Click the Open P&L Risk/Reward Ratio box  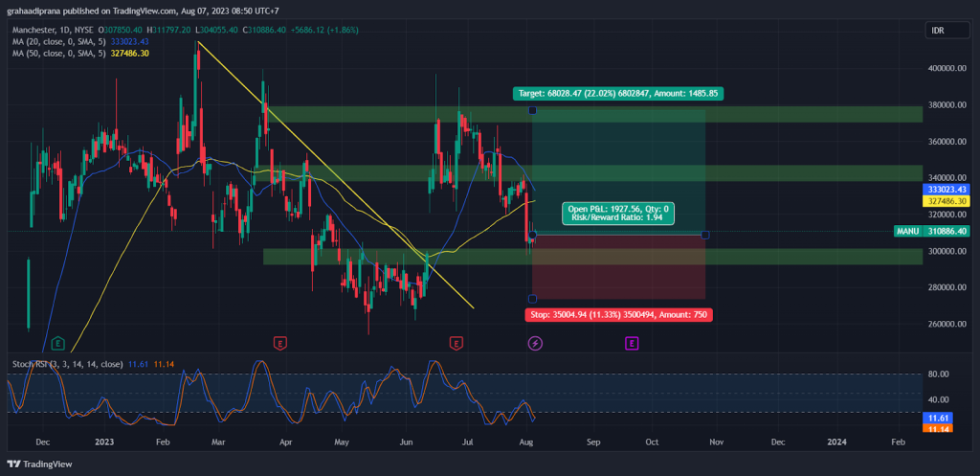(x=618, y=214)
